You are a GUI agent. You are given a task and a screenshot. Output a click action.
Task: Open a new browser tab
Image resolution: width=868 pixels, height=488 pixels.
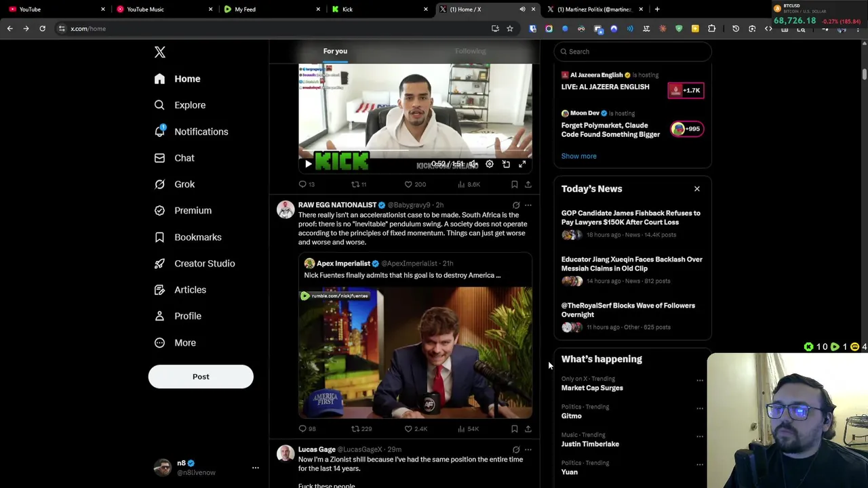pos(657,9)
